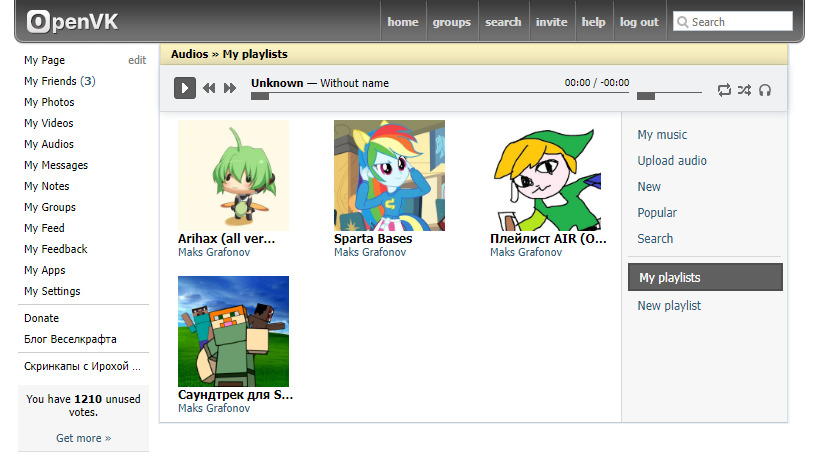Select the My playlists tab
The width and height of the screenshot is (821, 469).
point(705,277)
